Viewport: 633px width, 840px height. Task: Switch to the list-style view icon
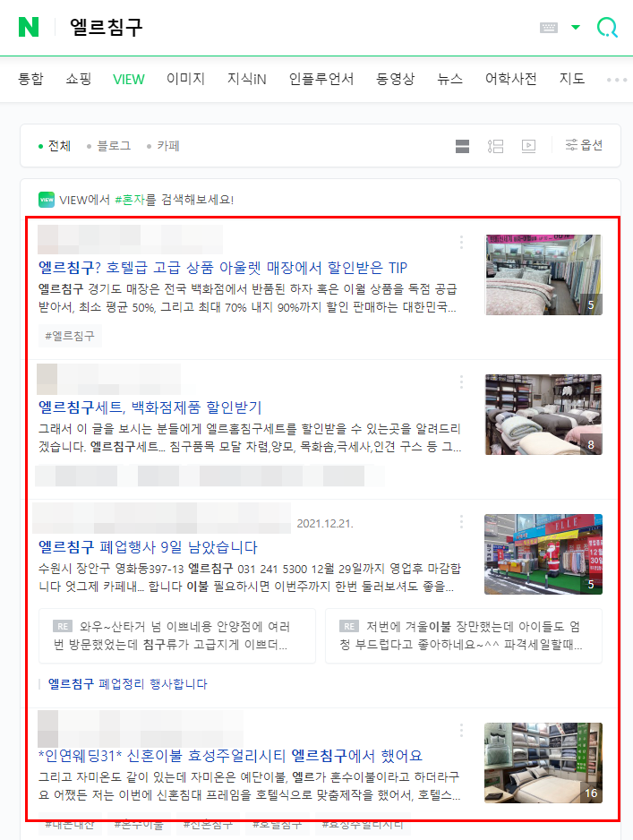495,146
